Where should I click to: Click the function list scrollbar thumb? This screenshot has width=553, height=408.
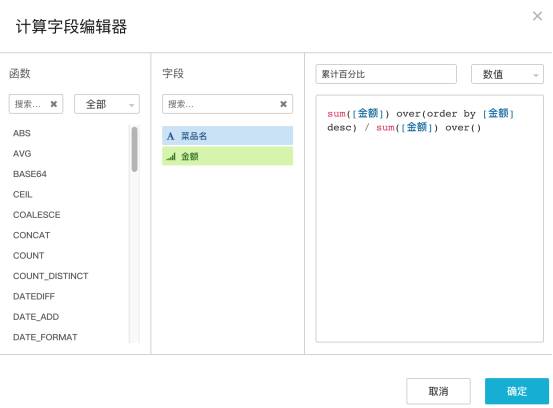[x=134, y=149]
